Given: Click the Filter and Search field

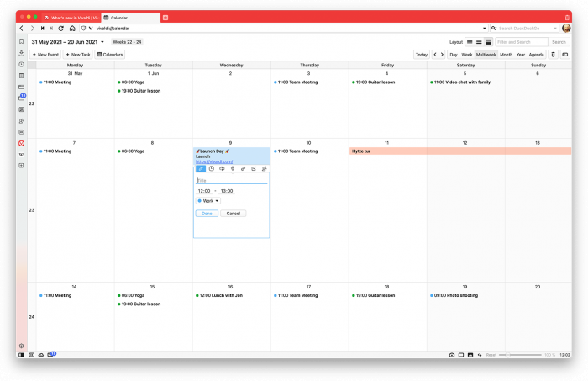Looking at the screenshot, I should point(522,42).
